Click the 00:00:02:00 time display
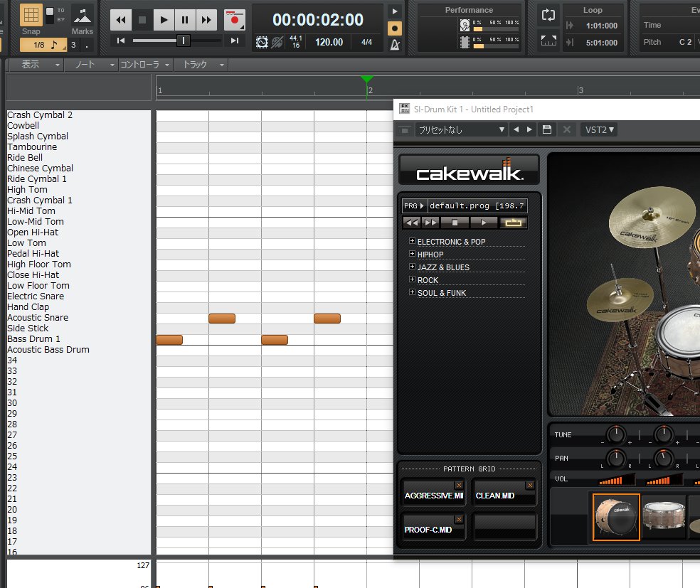This screenshot has height=588, width=700. pos(318,20)
